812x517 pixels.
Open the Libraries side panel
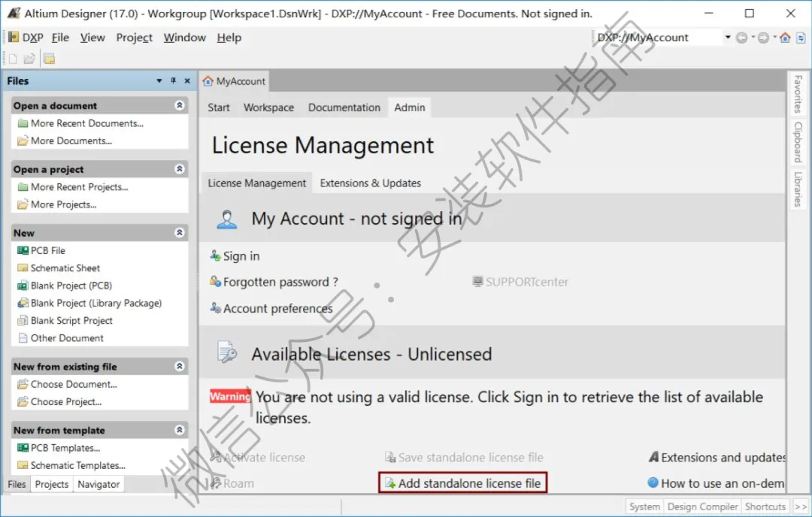pyautogui.click(x=798, y=189)
